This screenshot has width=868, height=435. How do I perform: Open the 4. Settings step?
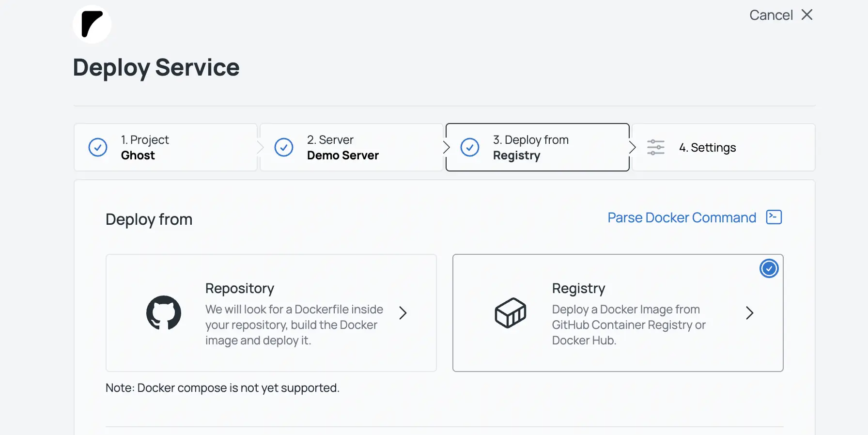click(723, 147)
